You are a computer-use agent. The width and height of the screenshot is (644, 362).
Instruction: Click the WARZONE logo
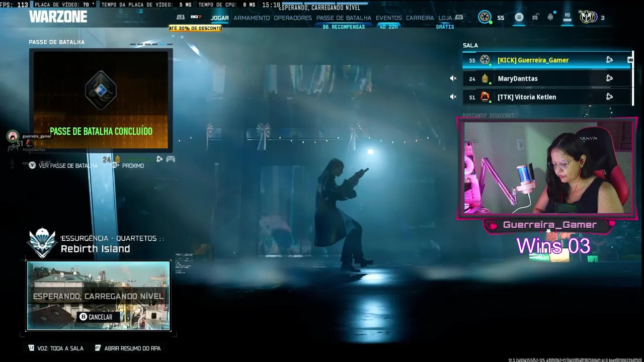tap(58, 17)
